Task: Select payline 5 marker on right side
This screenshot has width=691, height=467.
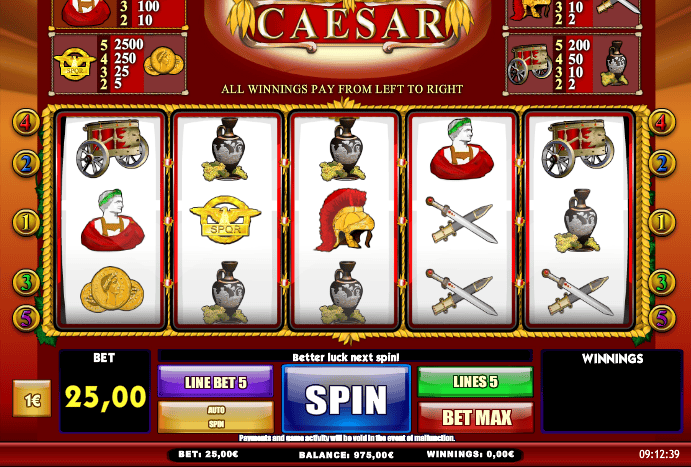Action: [661, 318]
